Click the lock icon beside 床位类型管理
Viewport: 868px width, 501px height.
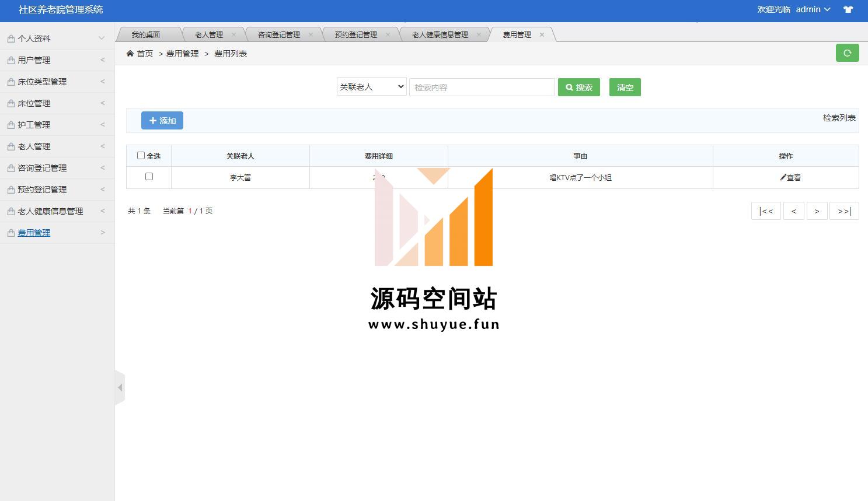[11, 82]
